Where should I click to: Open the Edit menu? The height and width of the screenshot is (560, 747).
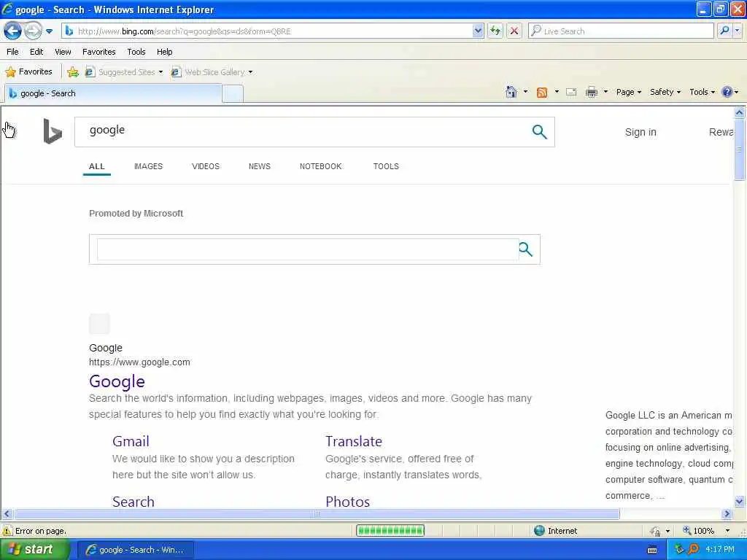coord(36,52)
